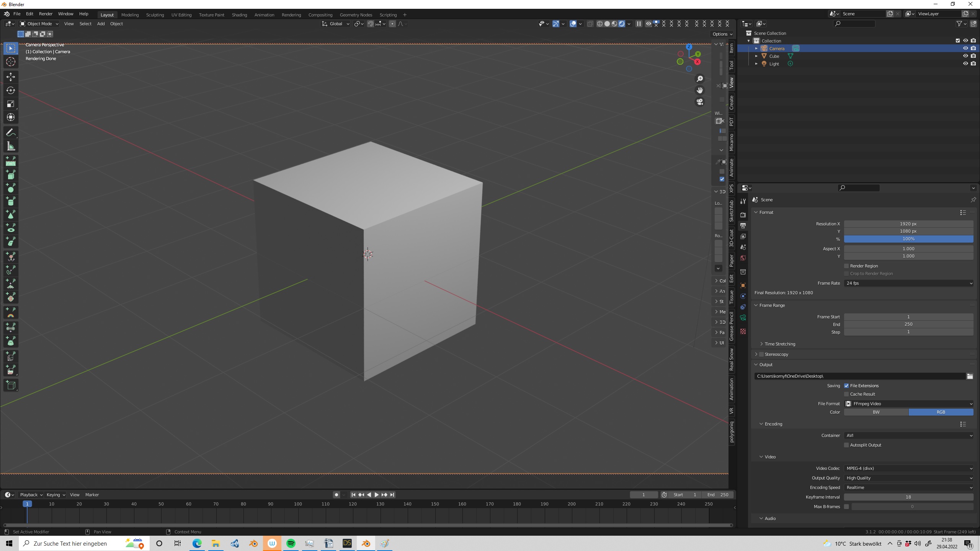980x551 pixels.
Task: Select BW color mode button
Action: 876,412
